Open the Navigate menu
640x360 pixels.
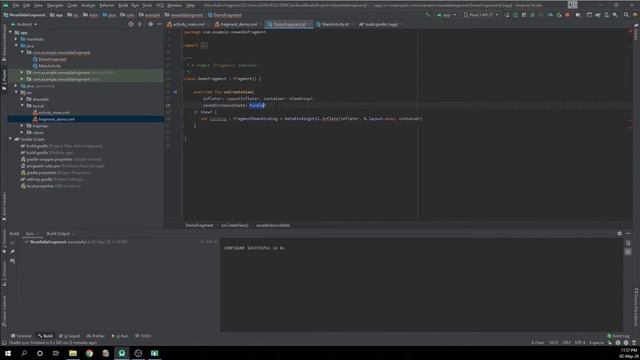55,6
